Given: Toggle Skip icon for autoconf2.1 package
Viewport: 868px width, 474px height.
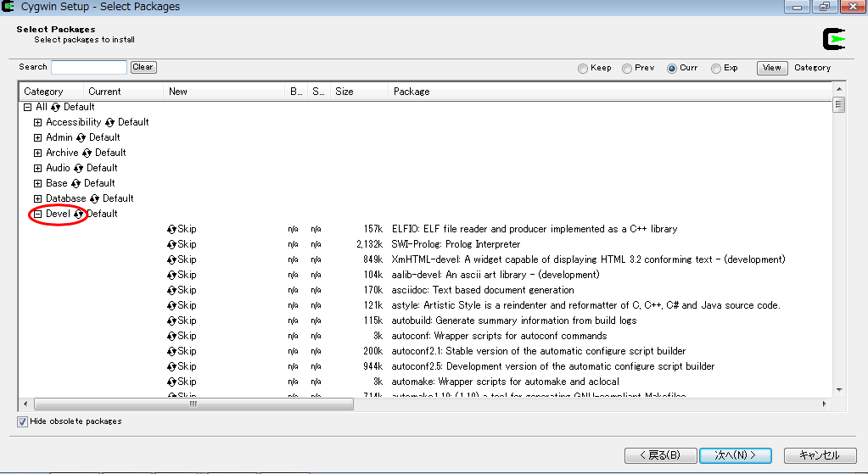Looking at the screenshot, I should click(x=171, y=351).
